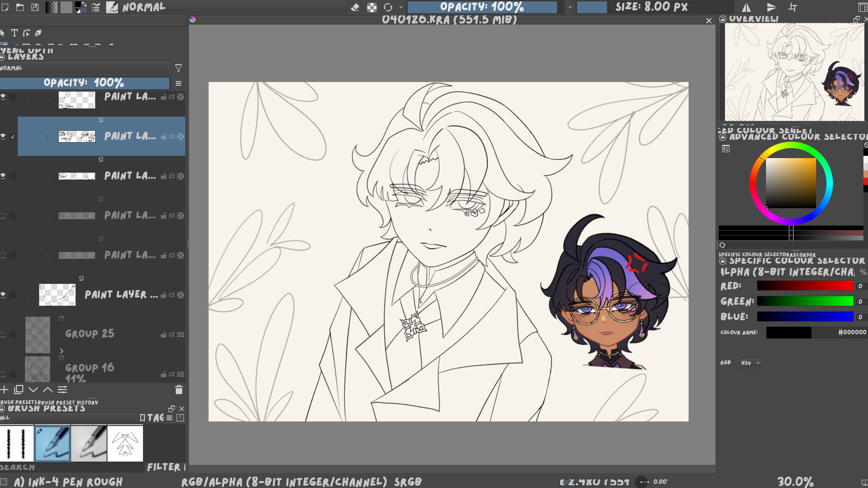Hide the topmost Paint Layer
868x488 pixels.
point(4,97)
